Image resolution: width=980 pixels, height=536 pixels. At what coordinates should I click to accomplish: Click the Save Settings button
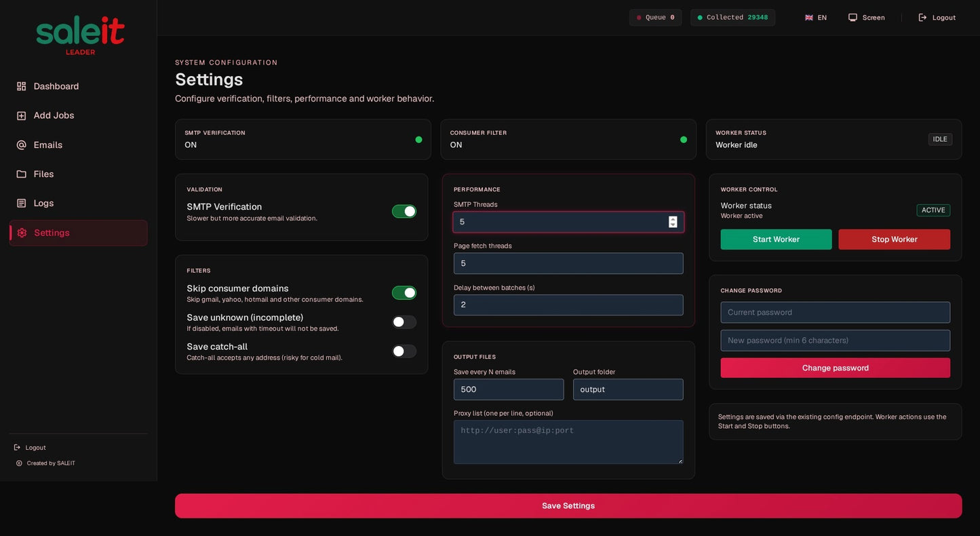point(568,506)
